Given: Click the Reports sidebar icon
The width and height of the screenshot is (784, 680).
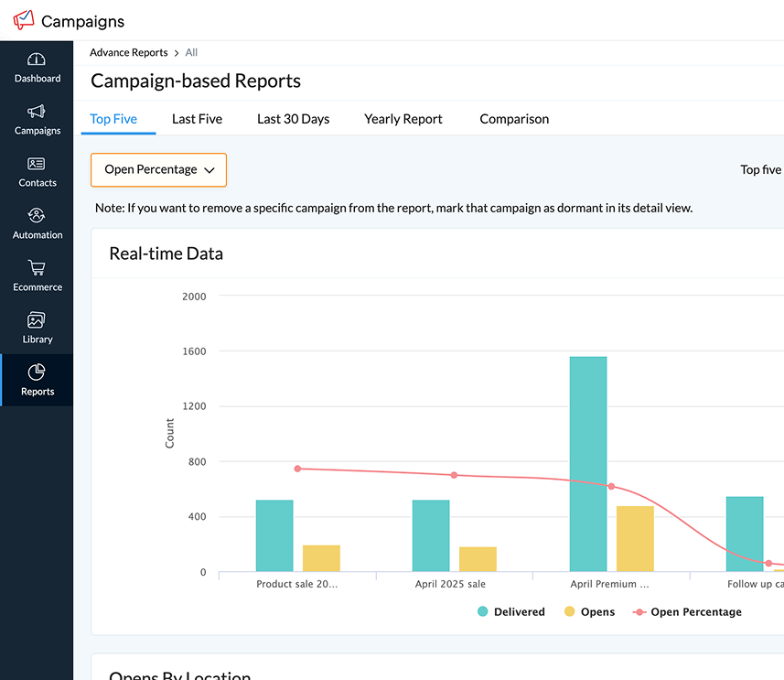Looking at the screenshot, I should pyautogui.click(x=37, y=380).
